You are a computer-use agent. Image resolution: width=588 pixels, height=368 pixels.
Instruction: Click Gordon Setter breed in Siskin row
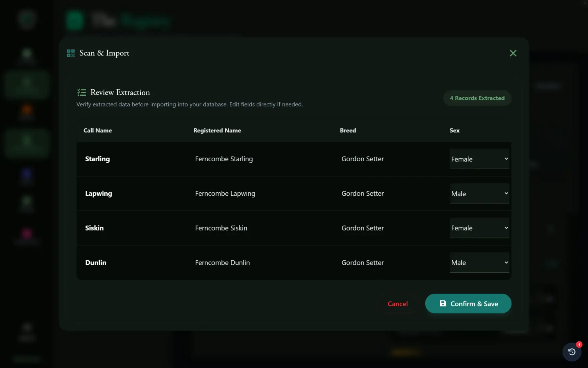point(362,228)
